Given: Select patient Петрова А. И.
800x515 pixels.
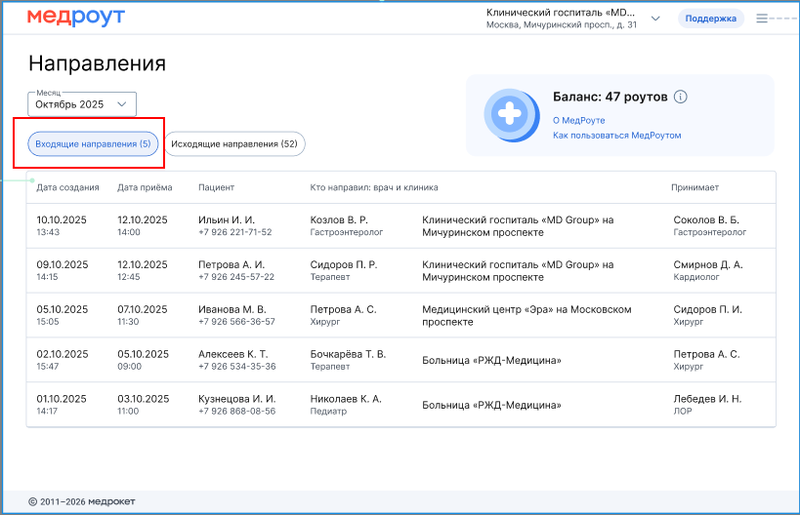Looking at the screenshot, I should pos(231,265).
